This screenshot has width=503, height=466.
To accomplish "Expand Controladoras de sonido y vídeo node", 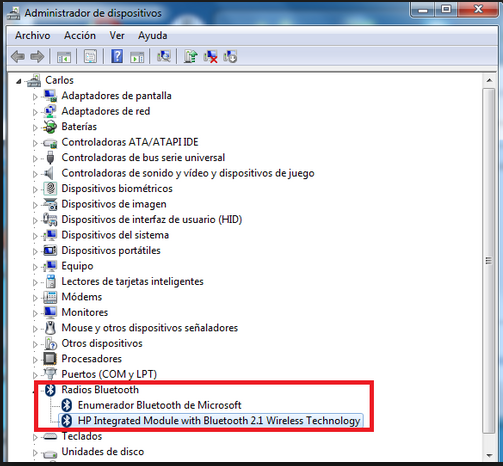I will click(35, 174).
